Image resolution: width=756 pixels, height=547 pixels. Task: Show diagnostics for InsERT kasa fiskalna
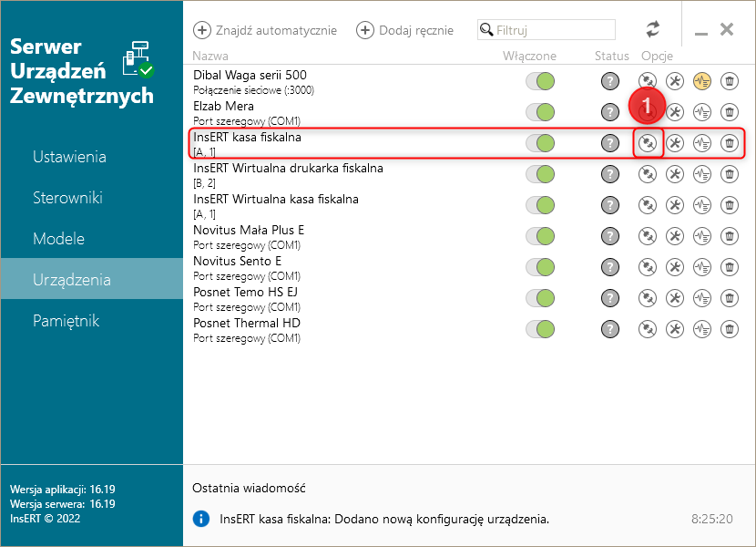(x=702, y=143)
